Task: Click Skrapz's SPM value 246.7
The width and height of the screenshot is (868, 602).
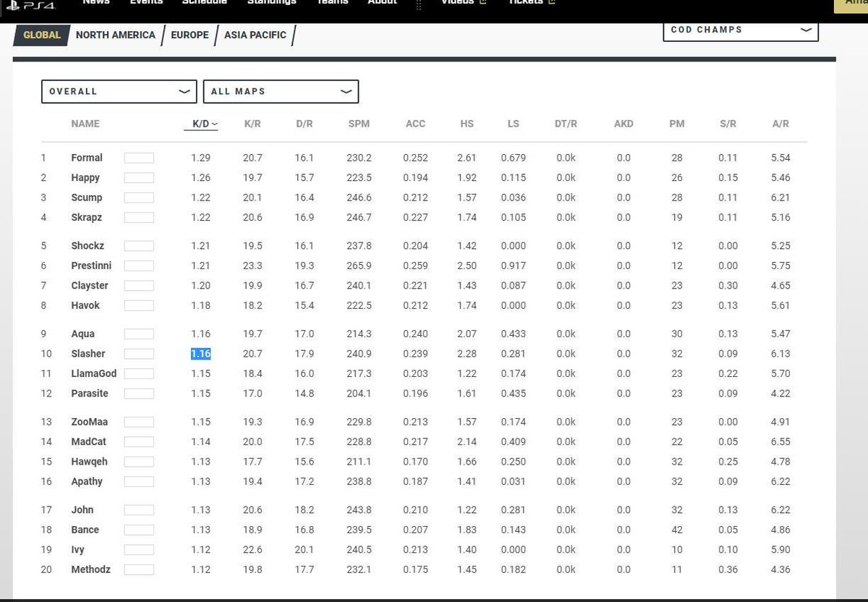Action: [x=359, y=217]
